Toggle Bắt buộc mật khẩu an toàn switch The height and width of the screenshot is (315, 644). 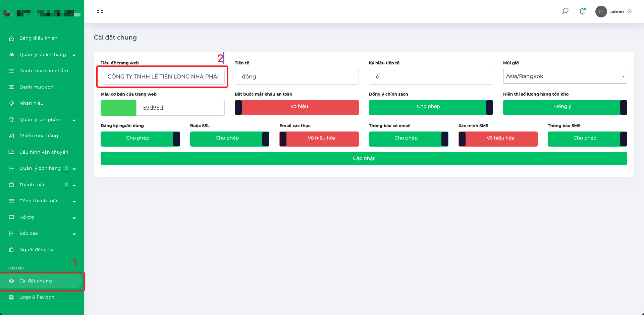pyautogui.click(x=297, y=107)
